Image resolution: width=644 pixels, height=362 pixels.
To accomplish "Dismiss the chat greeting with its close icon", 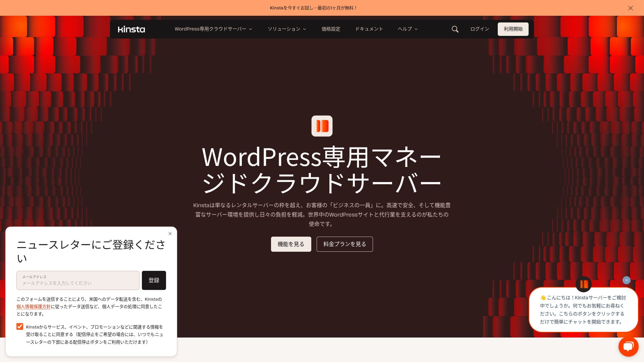I will tap(627, 280).
